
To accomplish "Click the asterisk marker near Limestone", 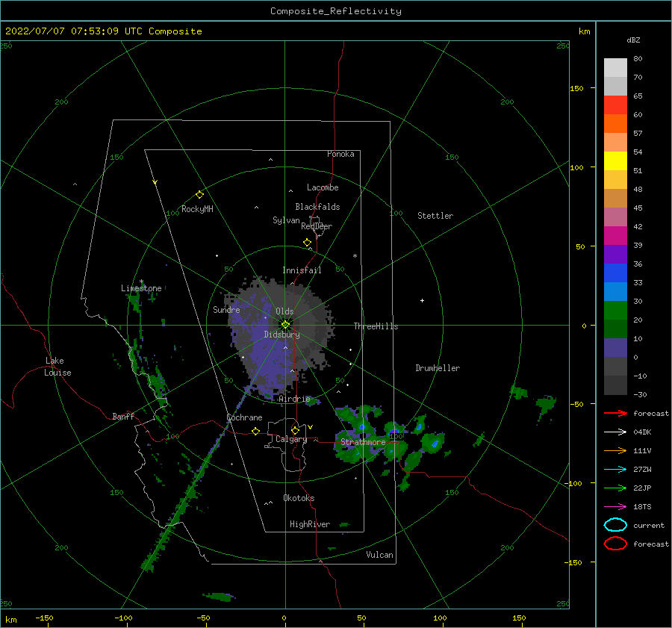I will tap(141, 282).
